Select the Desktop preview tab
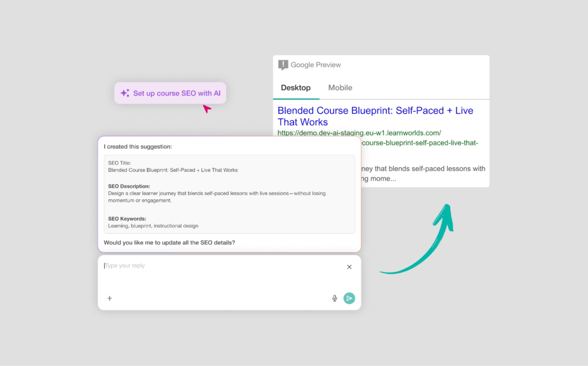The height and width of the screenshot is (366, 588). click(296, 87)
